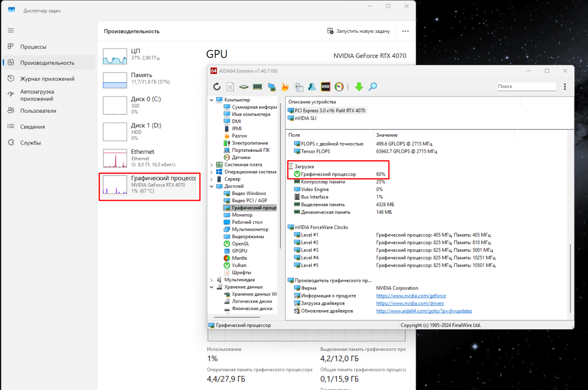Image resolution: width=588 pixels, height=390 pixels.
Task: Open aida64.com driver updates link
Action: tap(424, 311)
